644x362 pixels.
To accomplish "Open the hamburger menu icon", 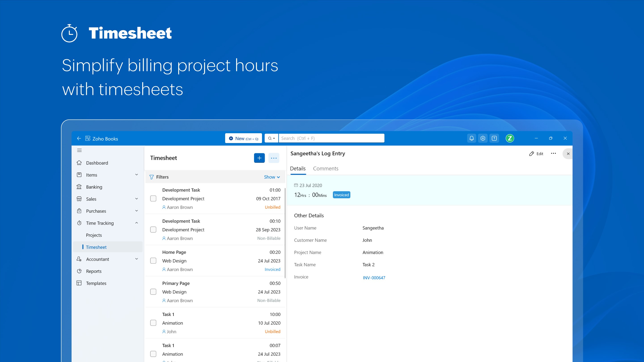I will pos(79,150).
